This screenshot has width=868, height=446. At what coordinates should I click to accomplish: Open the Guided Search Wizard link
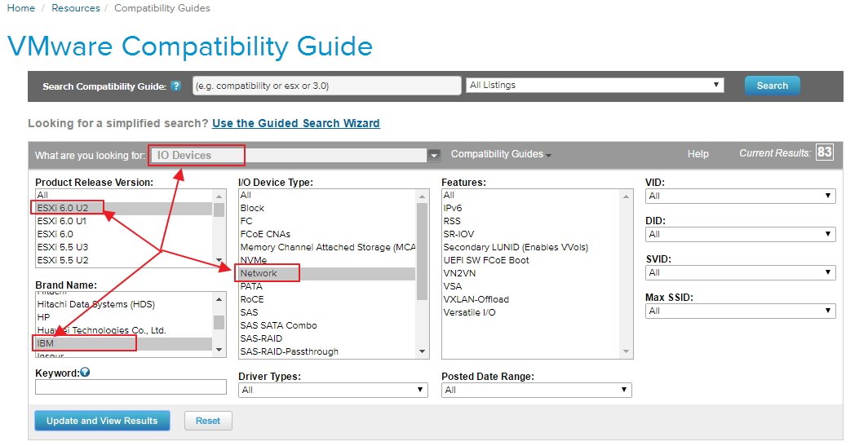[x=295, y=123]
